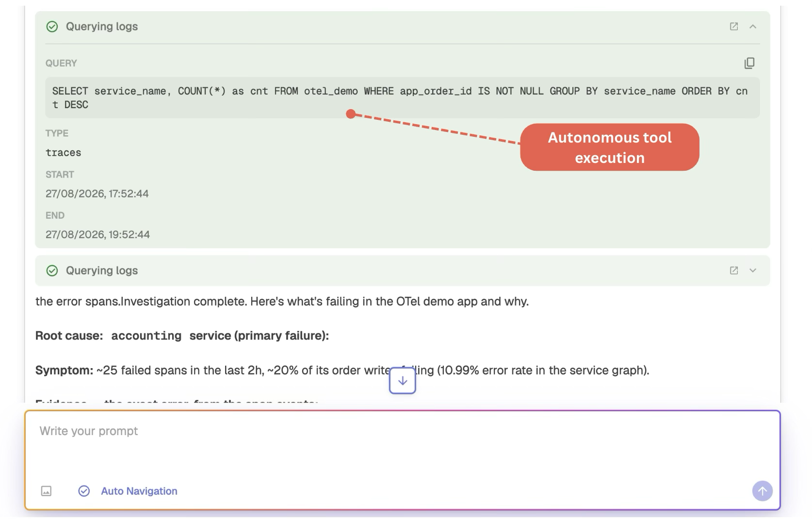Send the prompt with arrow button
Screen dimensions: 812x519
(763, 491)
